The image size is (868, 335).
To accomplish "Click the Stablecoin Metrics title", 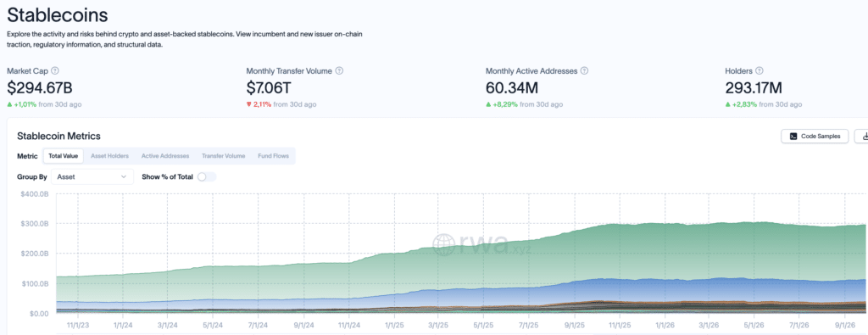I will (x=58, y=137).
